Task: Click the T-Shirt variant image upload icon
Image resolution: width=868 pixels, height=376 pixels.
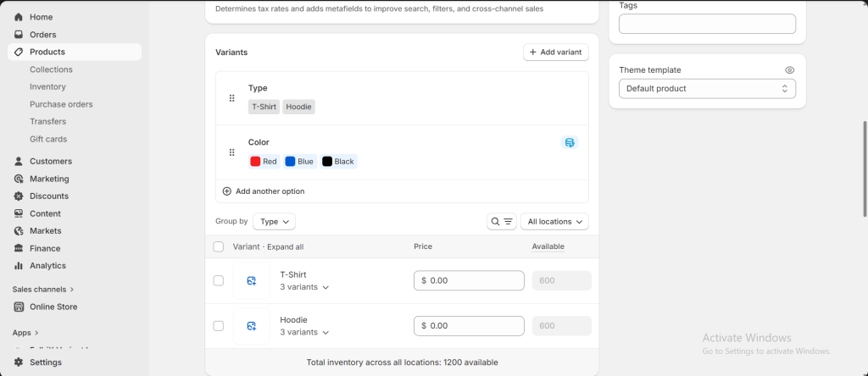Action: (x=251, y=280)
